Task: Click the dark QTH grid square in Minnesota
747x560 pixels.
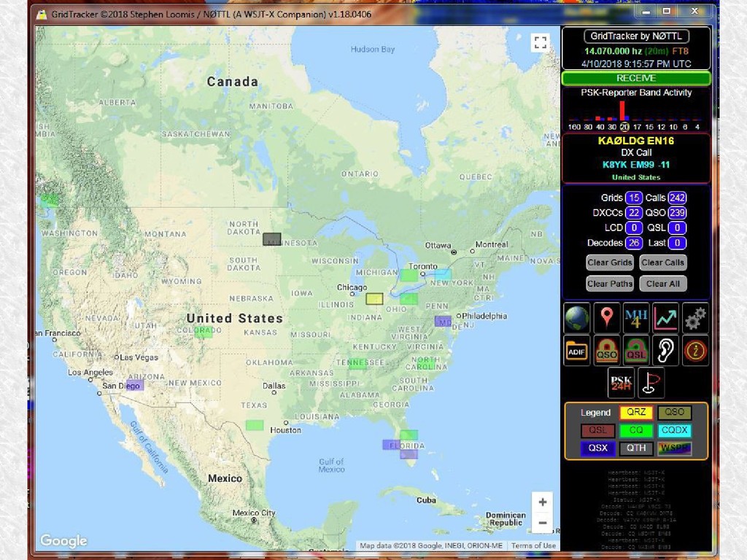Action: point(272,239)
